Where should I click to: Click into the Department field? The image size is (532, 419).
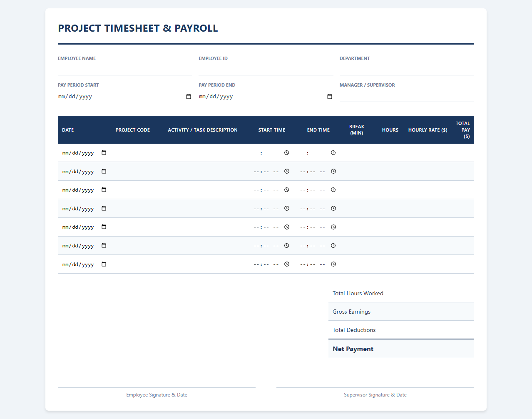pos(407,69)
